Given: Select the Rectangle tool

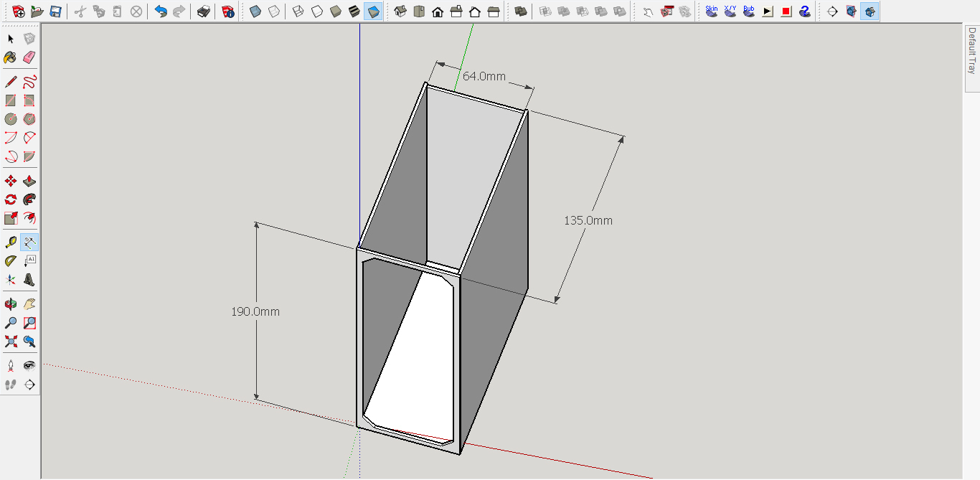Looking at the screenshot, I should 11,100.
